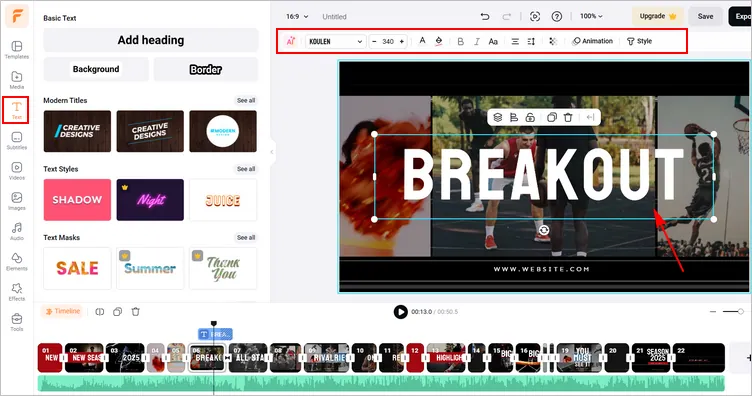Open the Effects sidebar panel
The height and width of the screenshot is (396, 752).
click(x=17, y=291)
